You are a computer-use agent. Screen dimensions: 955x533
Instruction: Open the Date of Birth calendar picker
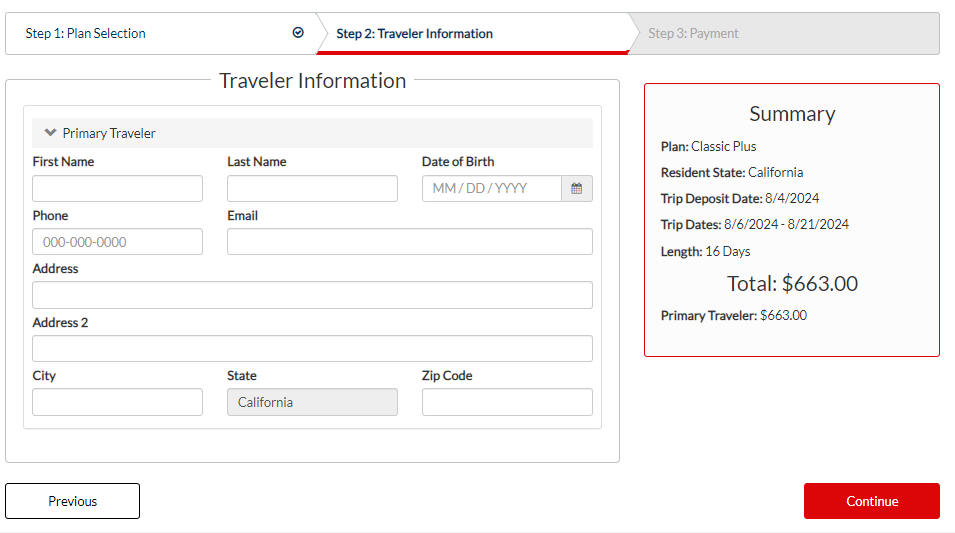[577, 188]
